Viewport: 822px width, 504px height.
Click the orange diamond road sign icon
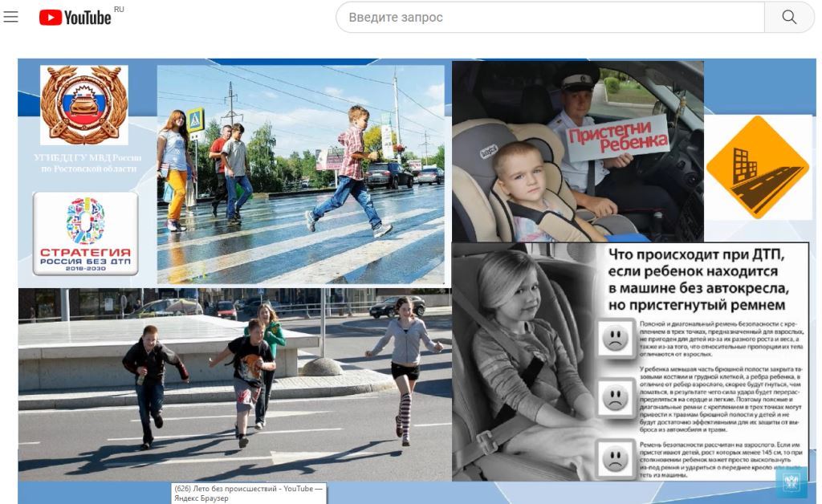(758, 166)
